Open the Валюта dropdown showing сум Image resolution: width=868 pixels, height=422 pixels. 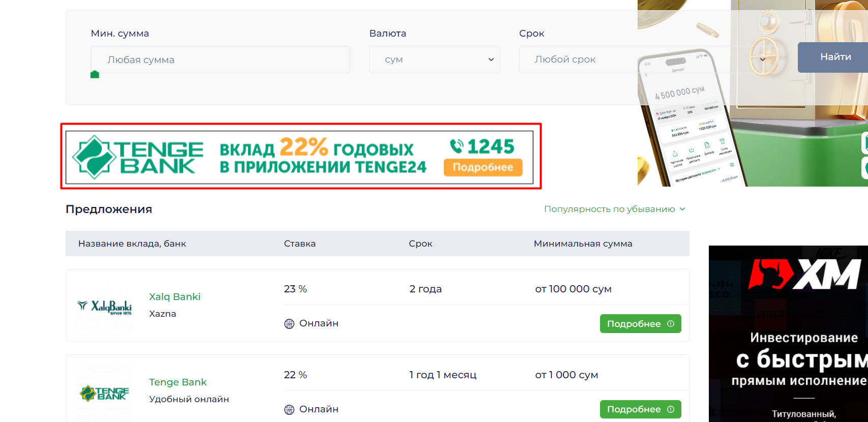[435, 59]
